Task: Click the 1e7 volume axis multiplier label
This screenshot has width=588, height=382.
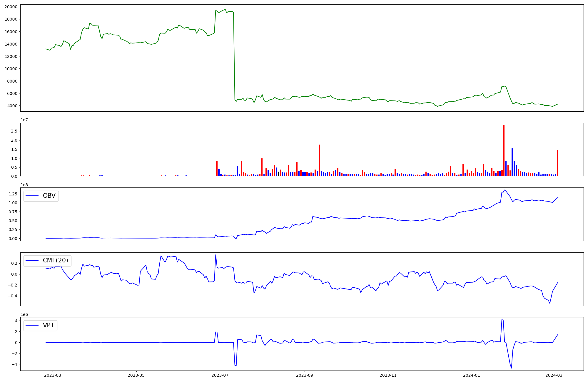Action: pos(24,120)
